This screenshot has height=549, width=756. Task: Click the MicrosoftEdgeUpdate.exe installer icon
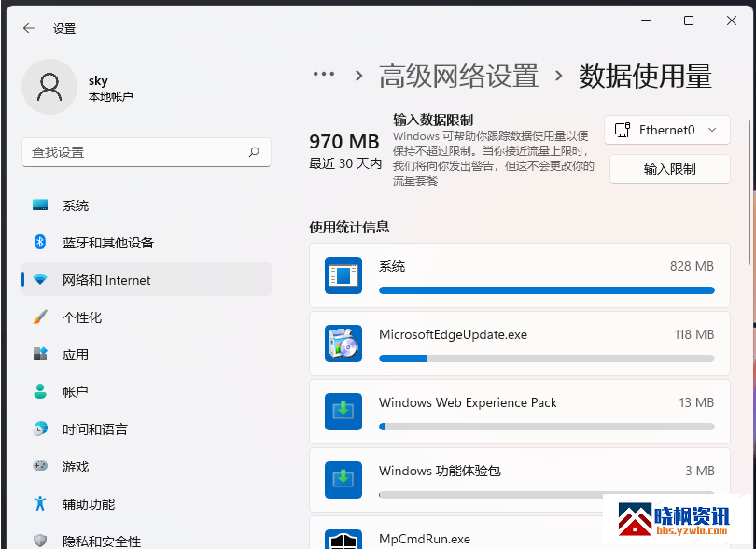(343, 344)
